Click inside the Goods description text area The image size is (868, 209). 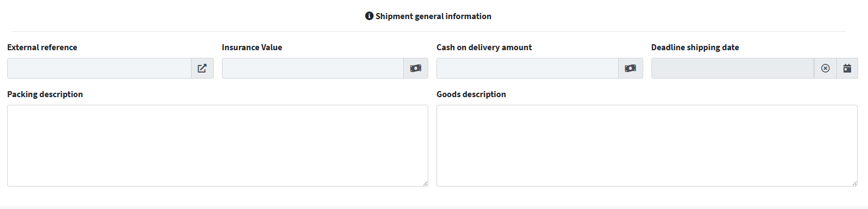tap(647, 146)
